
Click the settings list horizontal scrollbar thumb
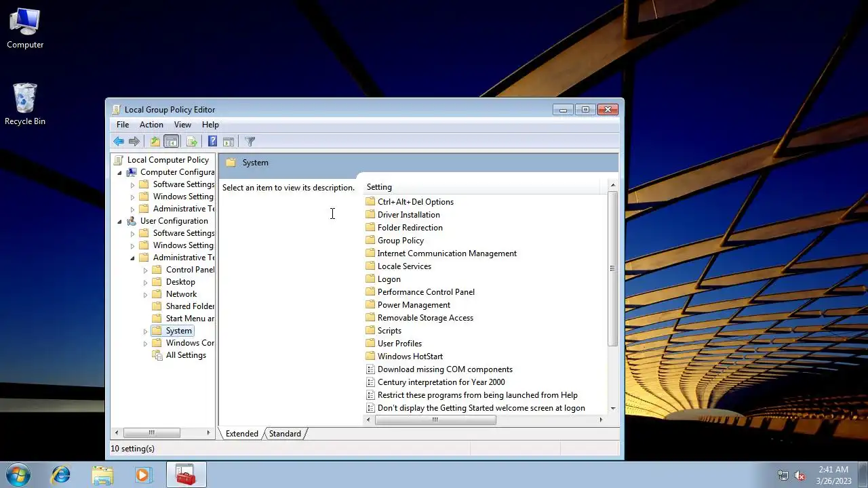click(435, 420)
